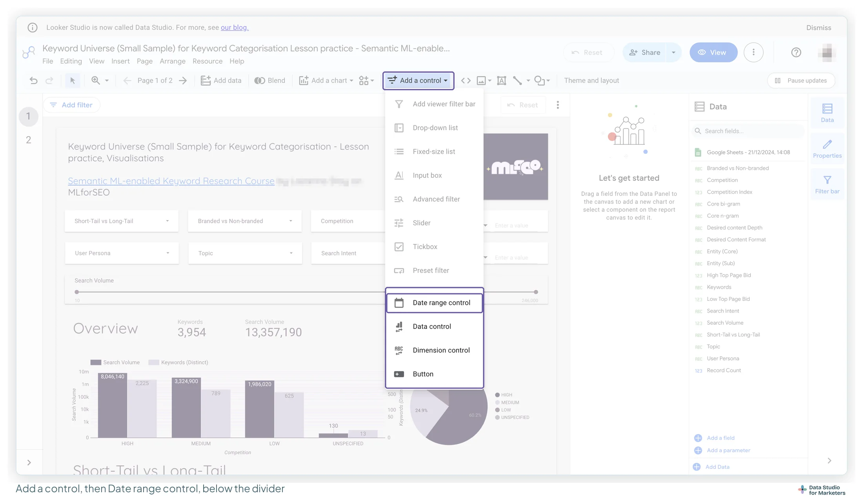Viewport: 863px width, 504px height.
Task: Click Add a parameter link
Action: click(728, 450)
